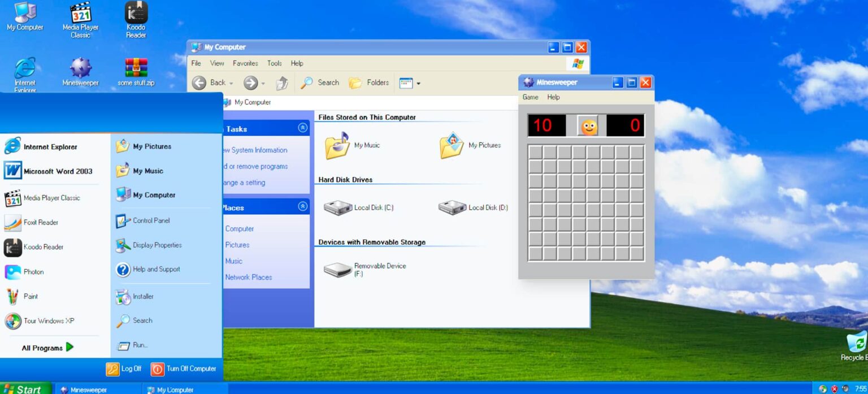Click View System Information link
Screen dimensions: 868x394
coord(255,150)
